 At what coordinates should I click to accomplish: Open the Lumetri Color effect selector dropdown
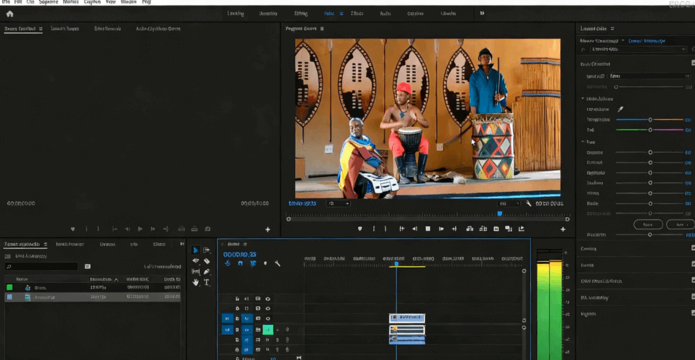coord(639,49)
